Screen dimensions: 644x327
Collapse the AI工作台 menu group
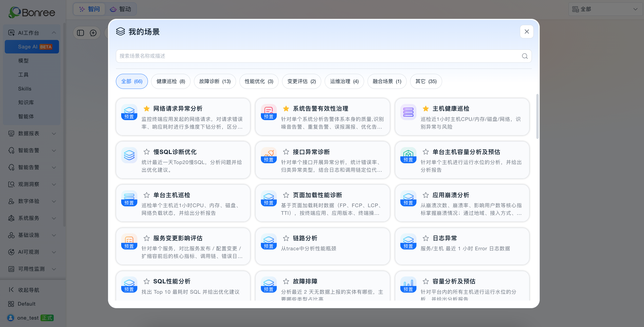(54, 33)
